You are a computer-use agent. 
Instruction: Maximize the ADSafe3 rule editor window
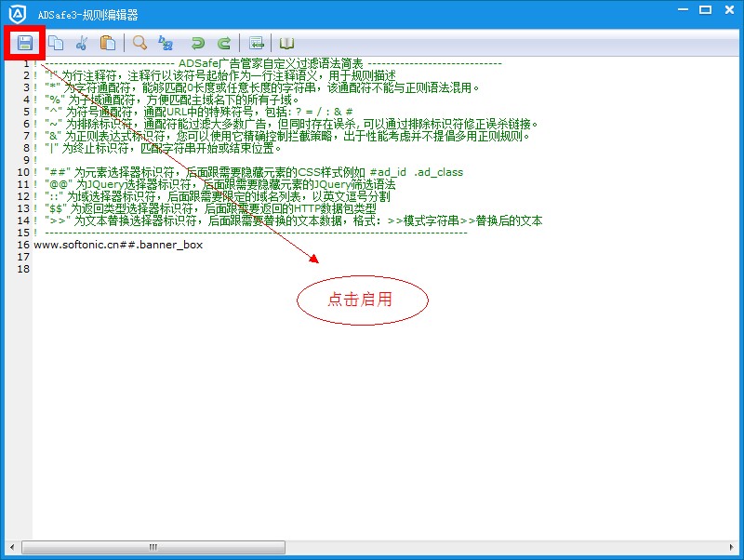(x=706, y=9)
